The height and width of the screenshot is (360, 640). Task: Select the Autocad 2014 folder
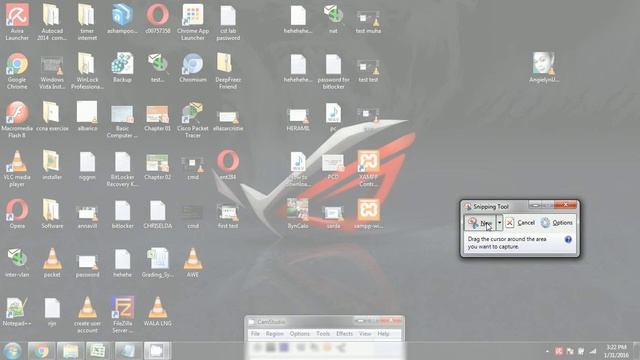[x=52, y=22]
